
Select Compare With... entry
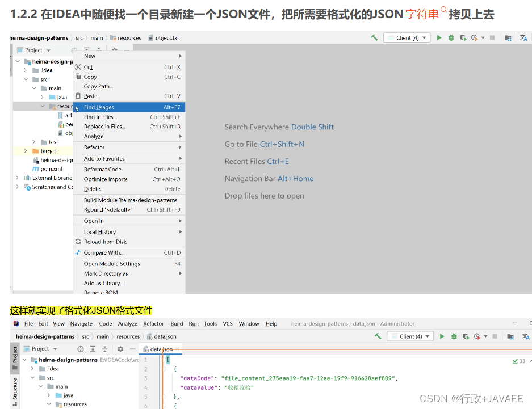[129, 253]
